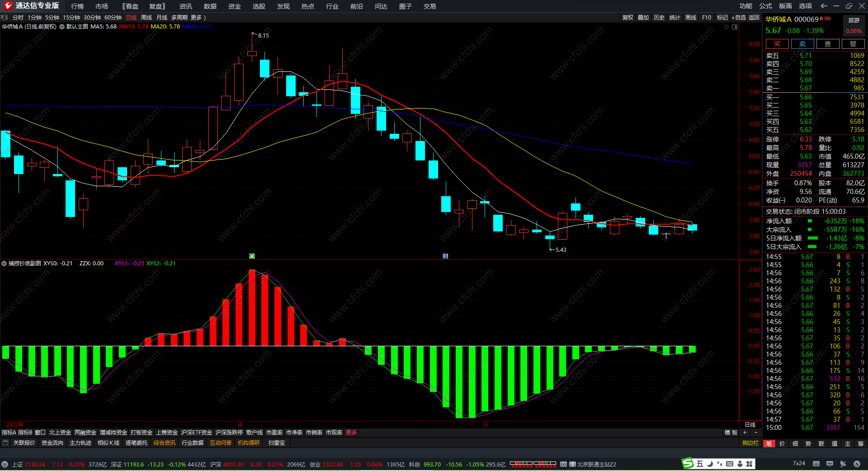Open the 资讯 menu
Viewport: 868px width, 471px height.
186,6
